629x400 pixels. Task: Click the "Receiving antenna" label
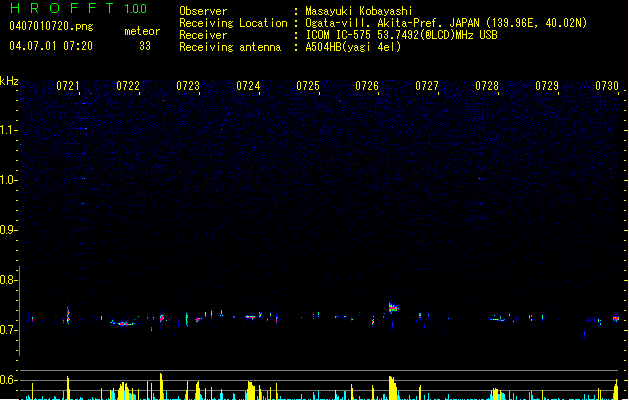(x=230, y=47)
